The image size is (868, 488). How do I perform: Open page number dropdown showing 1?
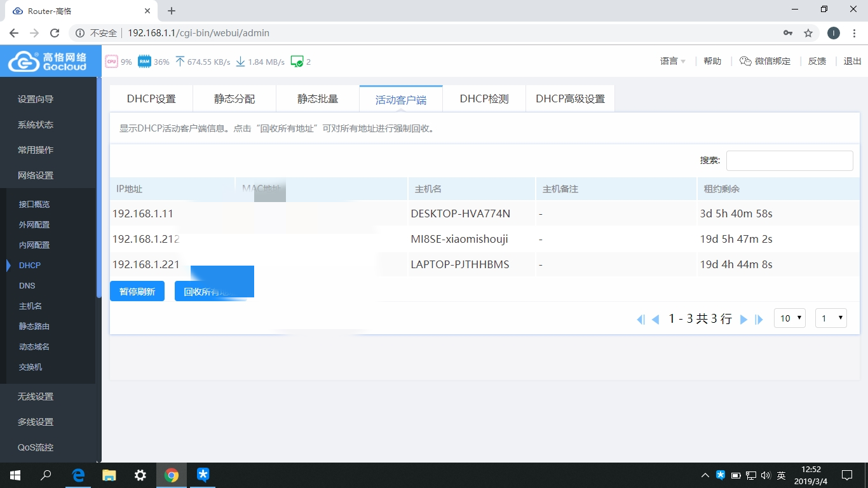click(x=831, y=318)
